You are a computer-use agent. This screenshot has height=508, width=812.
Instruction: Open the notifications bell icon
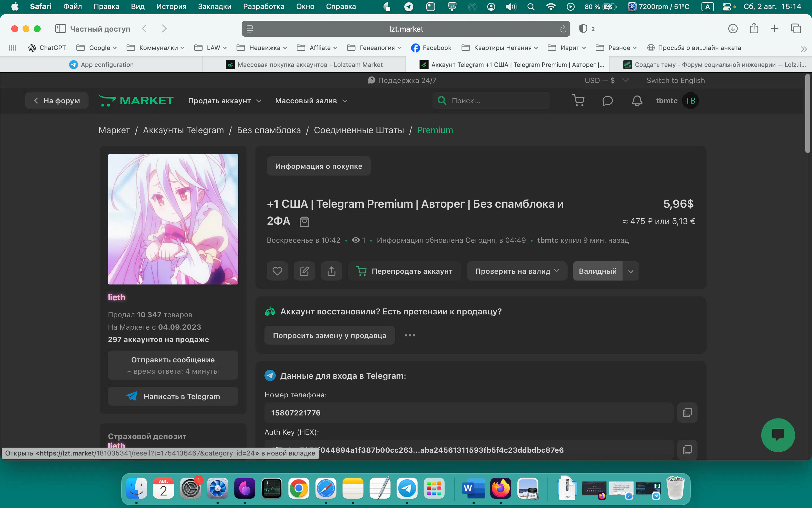coord(637,101)
